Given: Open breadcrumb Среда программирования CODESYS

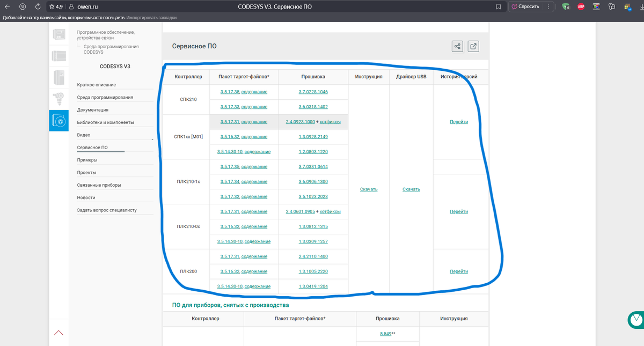Looking at the screenshot, I should [111, 49].
